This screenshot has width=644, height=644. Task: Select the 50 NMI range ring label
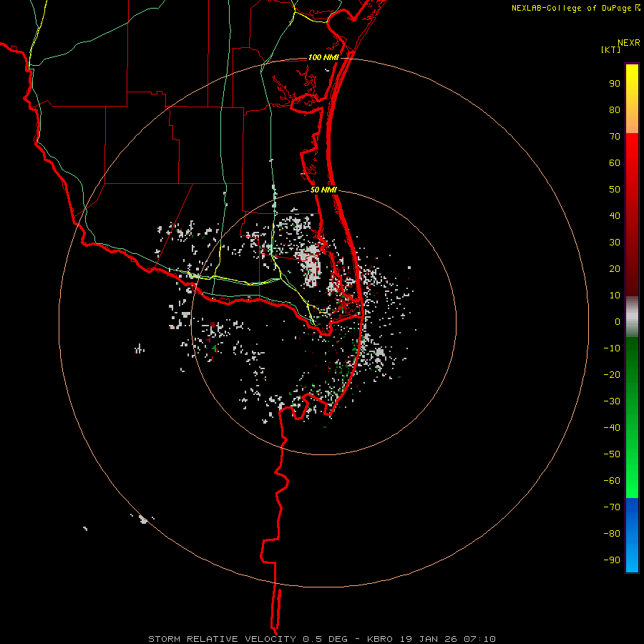tap(323, 190)
